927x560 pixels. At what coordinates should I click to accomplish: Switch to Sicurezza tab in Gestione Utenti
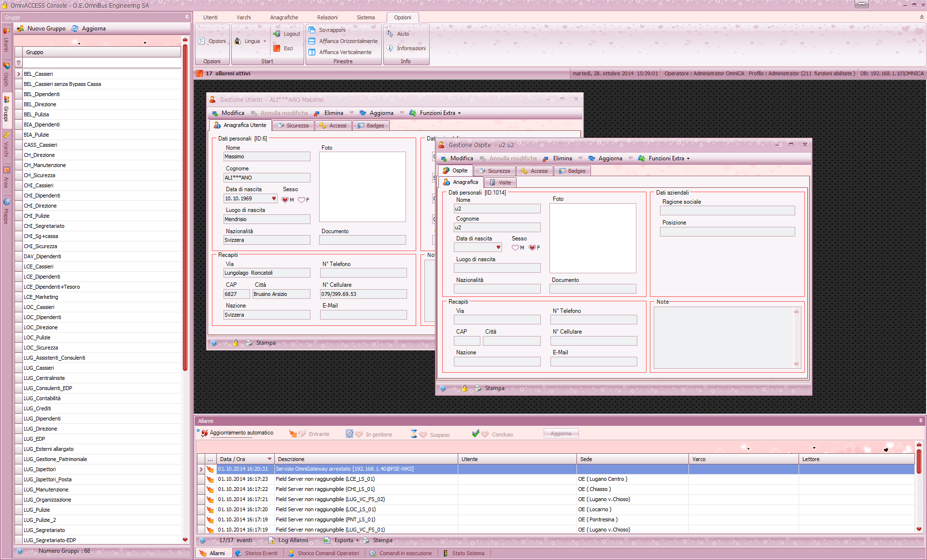[293, 126]
